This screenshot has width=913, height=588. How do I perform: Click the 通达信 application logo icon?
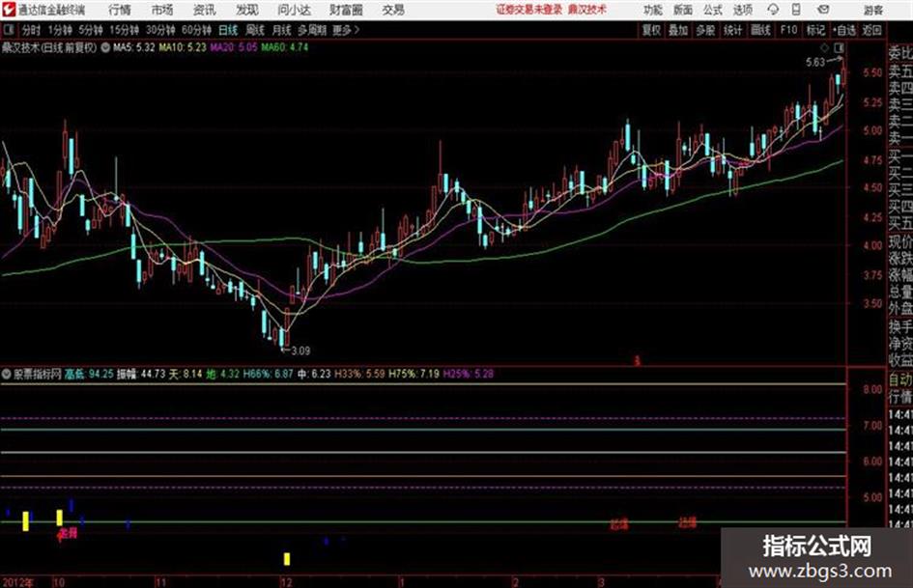[x=9, y=10]
